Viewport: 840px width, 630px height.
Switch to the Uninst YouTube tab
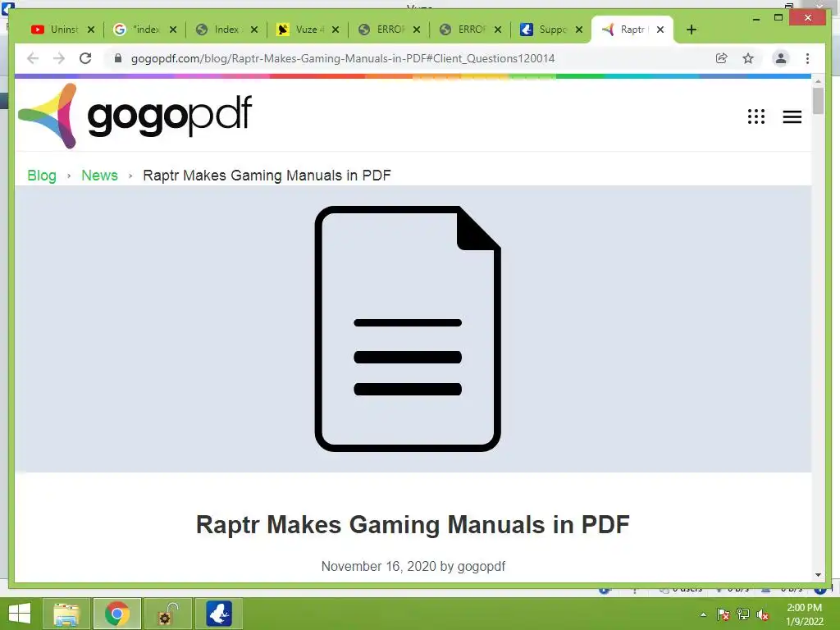55,30
